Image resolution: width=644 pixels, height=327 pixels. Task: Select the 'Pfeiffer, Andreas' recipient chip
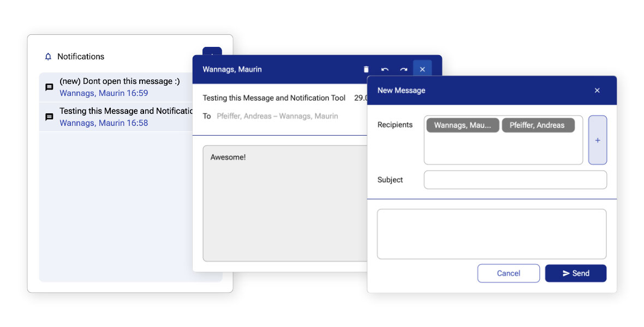coord(538,125)
